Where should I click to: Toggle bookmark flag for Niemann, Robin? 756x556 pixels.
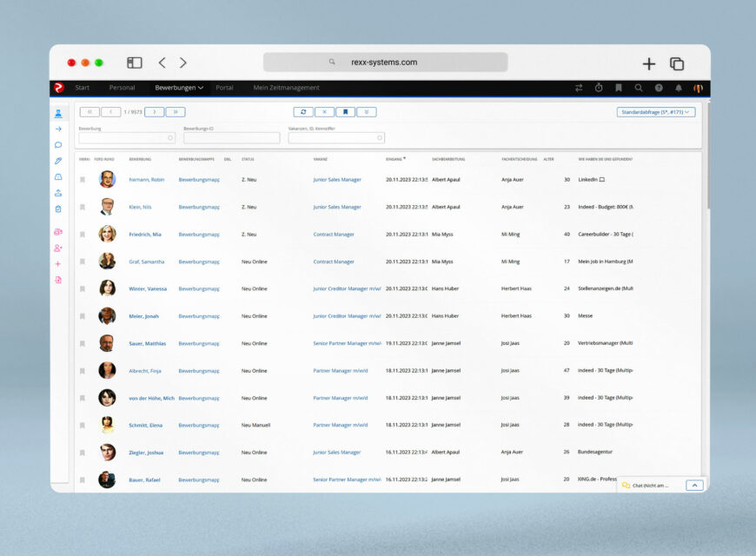83,180
